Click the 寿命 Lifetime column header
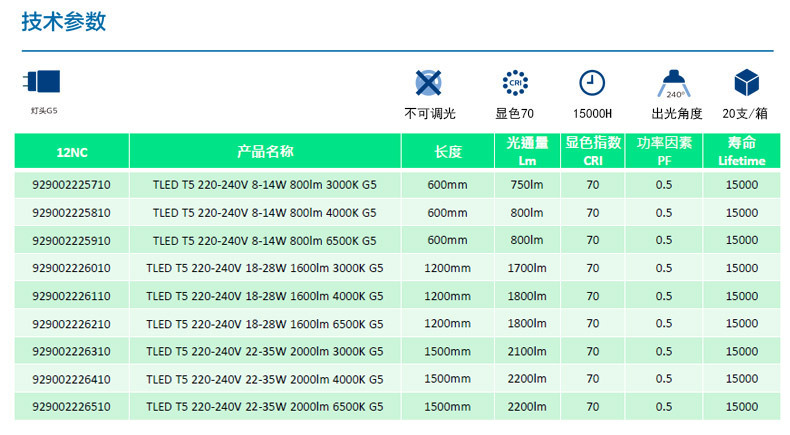The width and height of the screenshot is (790, 435). click(x=741, y=152)
